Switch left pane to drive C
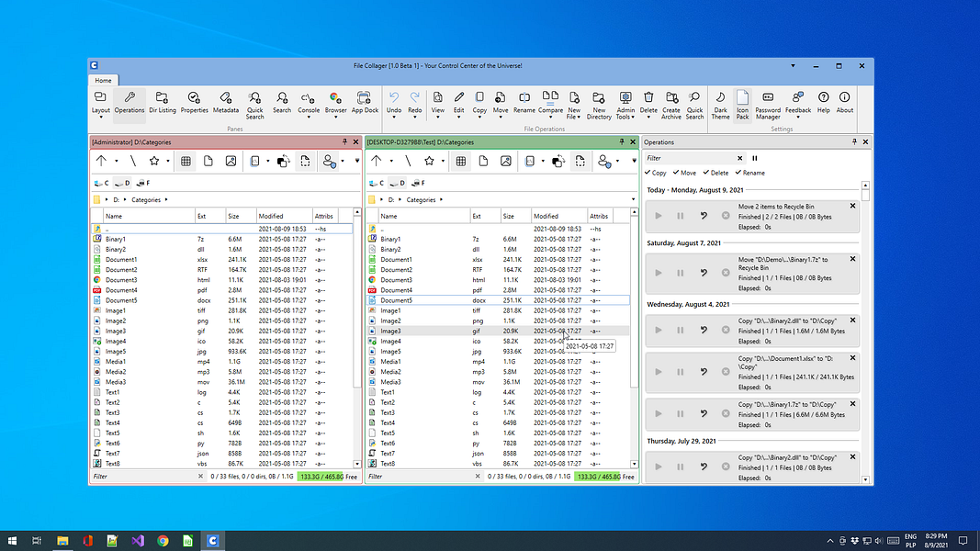 pyautogui.click(x=100, y=184)
